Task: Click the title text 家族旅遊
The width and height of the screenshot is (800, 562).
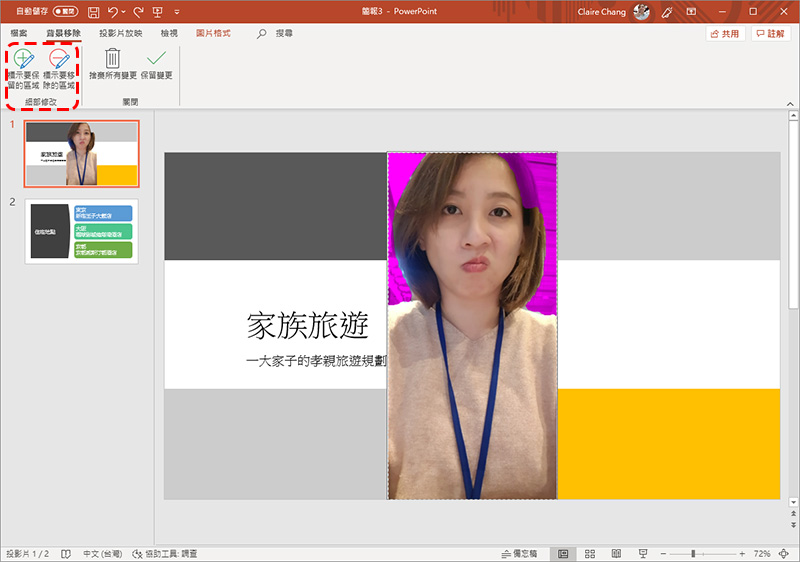Action: (308, 326)
